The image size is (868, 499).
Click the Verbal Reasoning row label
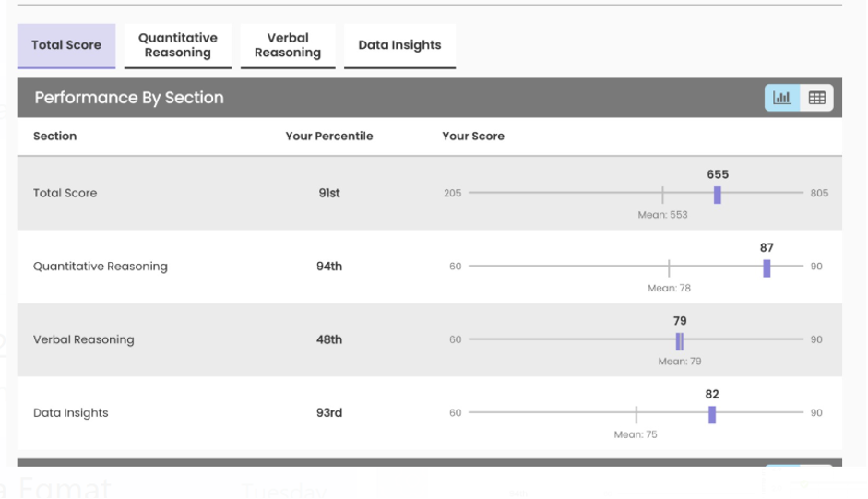point(84,339)
